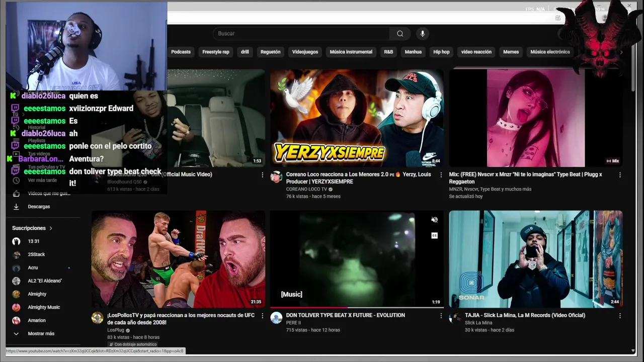The image size is (644, 362).
Task: Click the Descargas download icon in sidebar
Action: click(x=16, y=207)
